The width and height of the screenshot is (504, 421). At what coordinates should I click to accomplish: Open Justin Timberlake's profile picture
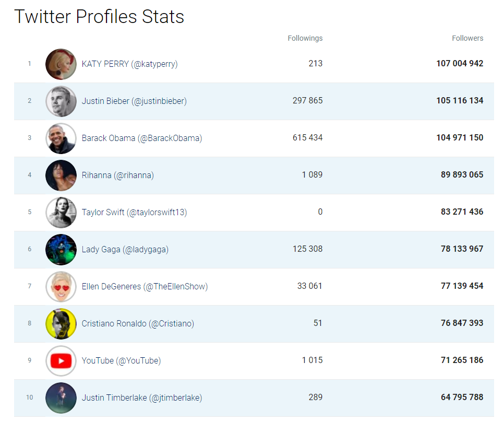click(61, 398)
